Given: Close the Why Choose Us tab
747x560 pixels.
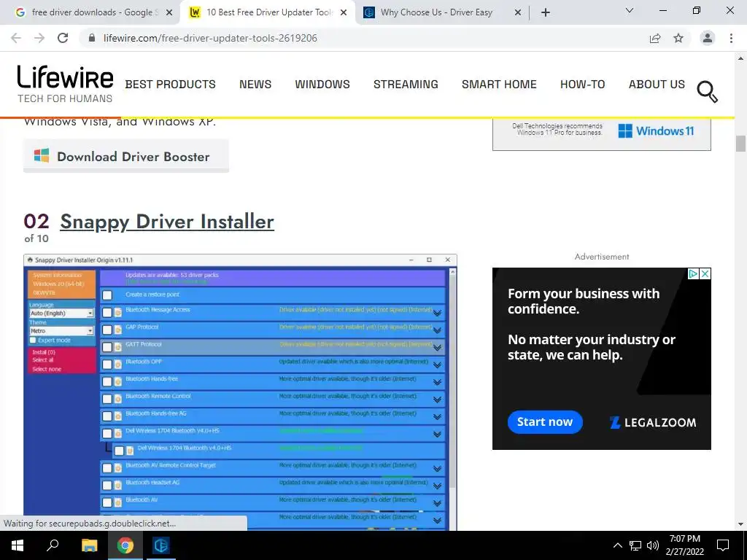Looking at the screenshot, I should [518, 12].
